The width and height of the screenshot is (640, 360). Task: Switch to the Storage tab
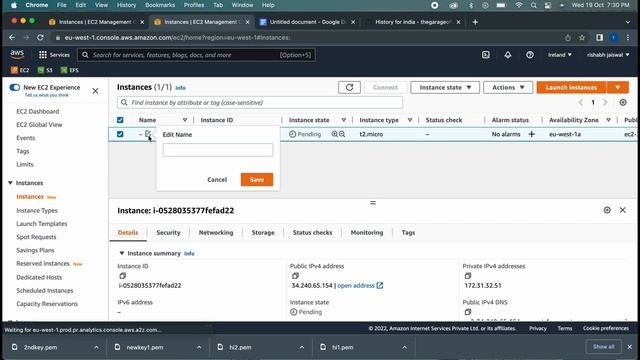point(263,232)
